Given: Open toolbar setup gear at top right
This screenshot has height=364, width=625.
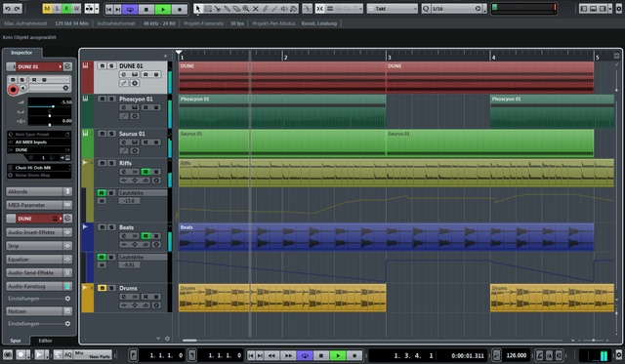Looking at the screenshot, I should point(619,9).
